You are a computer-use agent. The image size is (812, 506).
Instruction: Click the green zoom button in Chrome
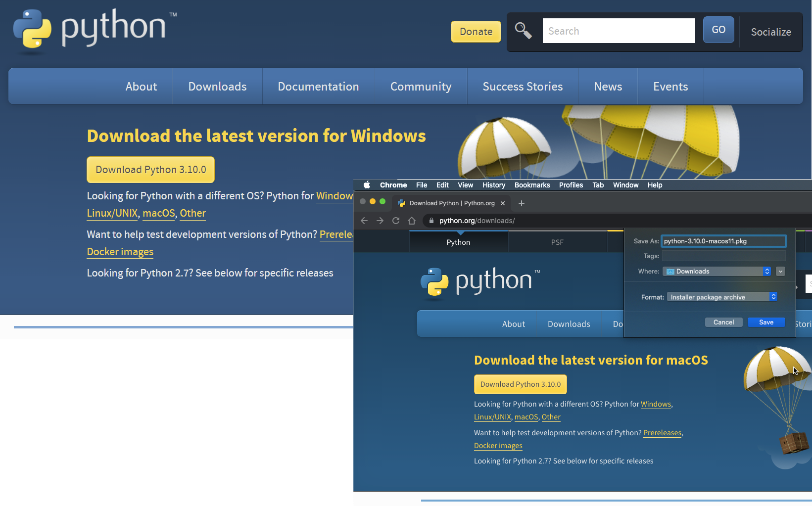tap(382, 201)
